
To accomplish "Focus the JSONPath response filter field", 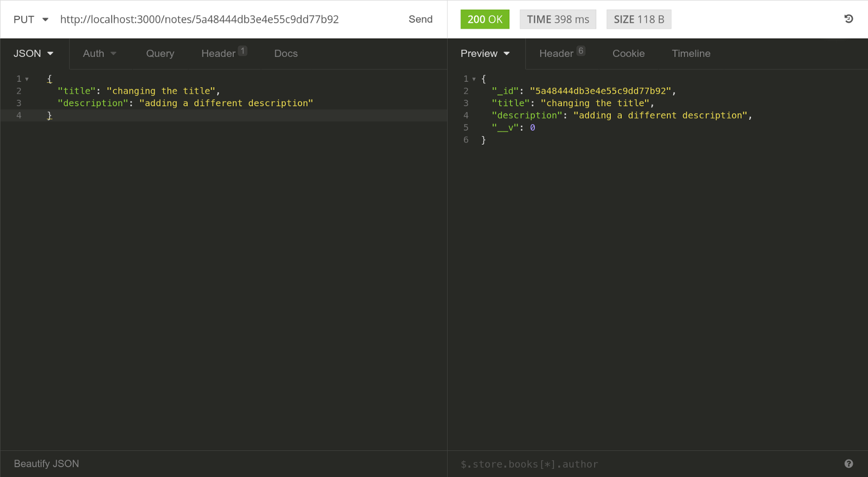I will click(640, 464).
